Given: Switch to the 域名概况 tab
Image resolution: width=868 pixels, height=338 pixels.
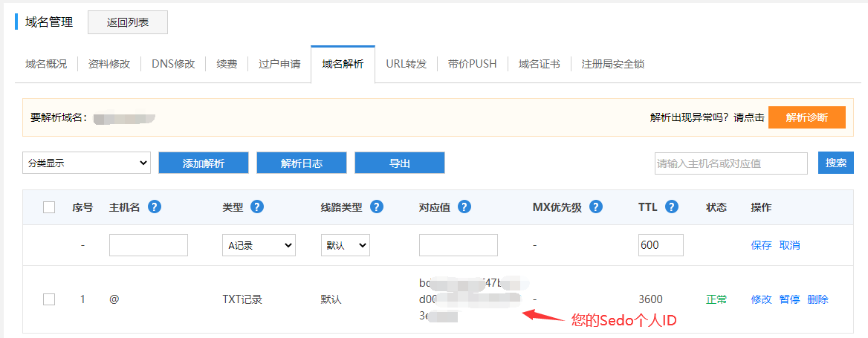Looking at the screenshot, I should point(46,64).
